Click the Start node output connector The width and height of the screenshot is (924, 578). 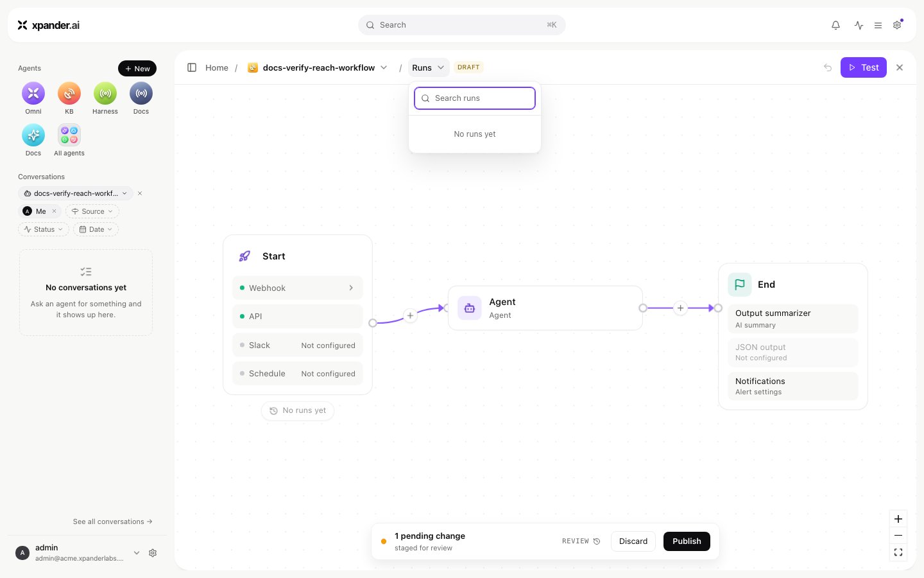pos(373,323)
